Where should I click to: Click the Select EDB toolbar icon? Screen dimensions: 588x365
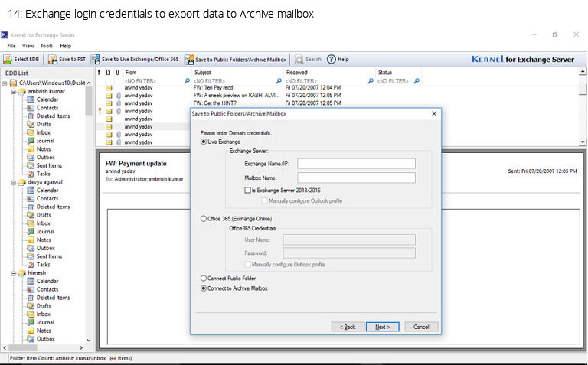pyautogui.click(x=21, y=59)
